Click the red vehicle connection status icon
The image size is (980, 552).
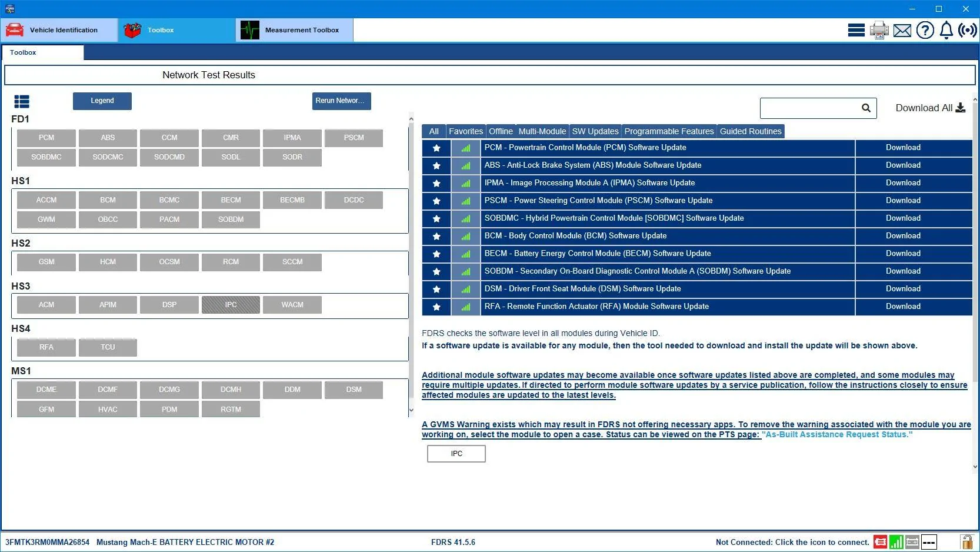coord(881,542)
